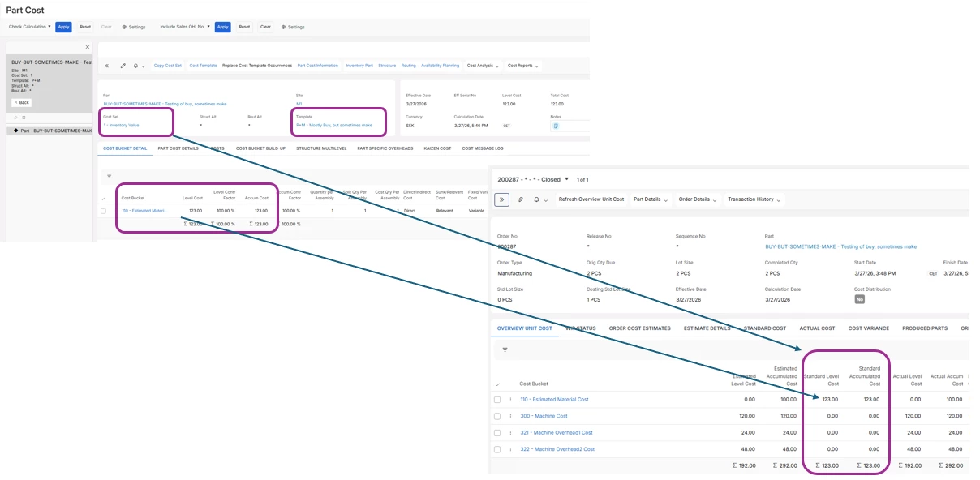Viewport: 980px width, 480px height.
Task: Click the expand icon beside tree search icon
Action: click(24, 118)
